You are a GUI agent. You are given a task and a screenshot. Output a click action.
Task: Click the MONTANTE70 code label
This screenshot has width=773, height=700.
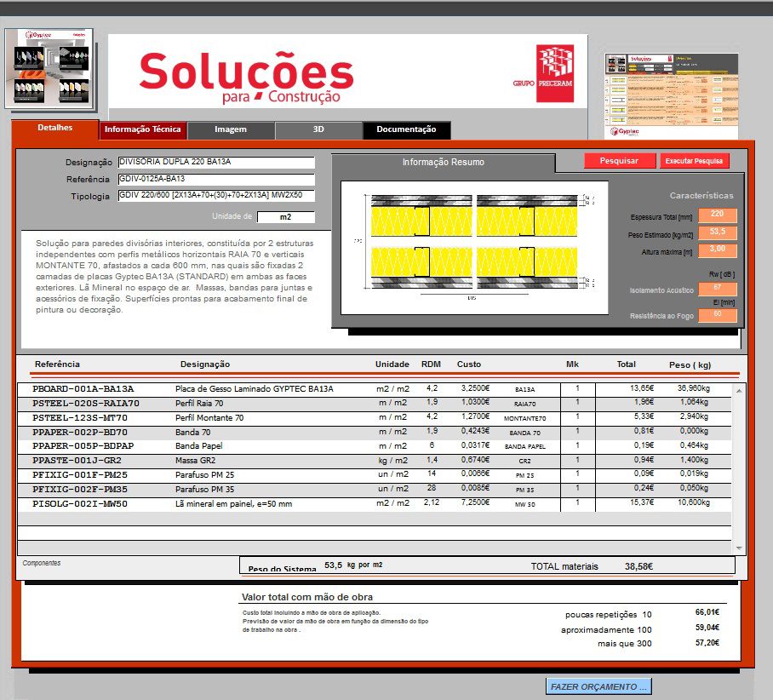click(x=525, y=419)
